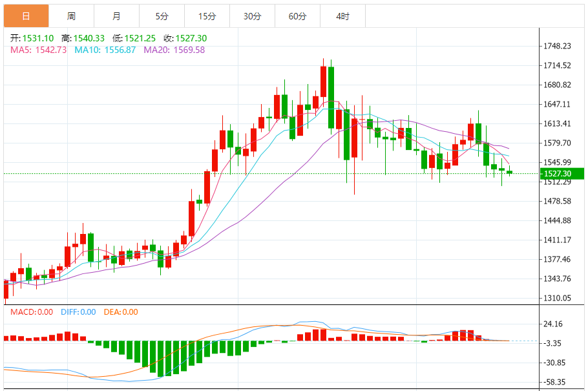Click the 低 low price value 1521.25
588x391 pixels.
pyautogui.click(x=140, y=39)
